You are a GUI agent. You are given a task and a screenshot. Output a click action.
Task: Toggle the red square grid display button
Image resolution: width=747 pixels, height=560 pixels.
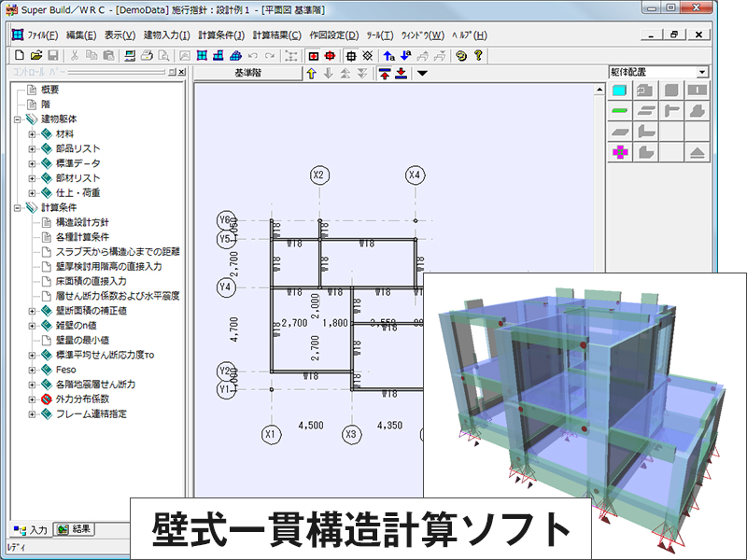[314, 55]
